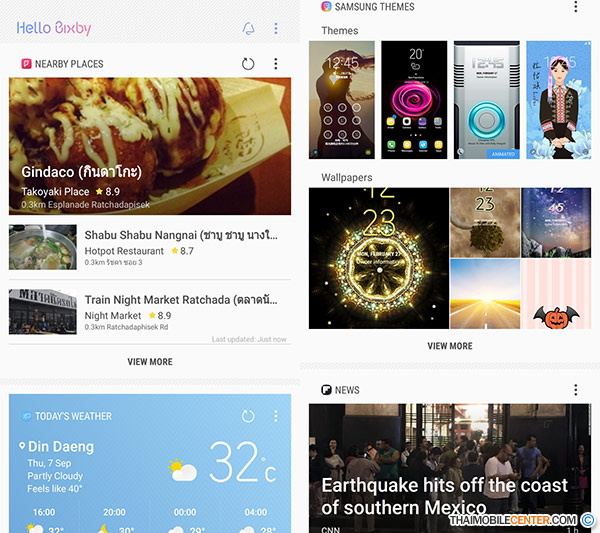
Task: Open the Gindaco Takoyaki Place card
Action: pos(150,146)
